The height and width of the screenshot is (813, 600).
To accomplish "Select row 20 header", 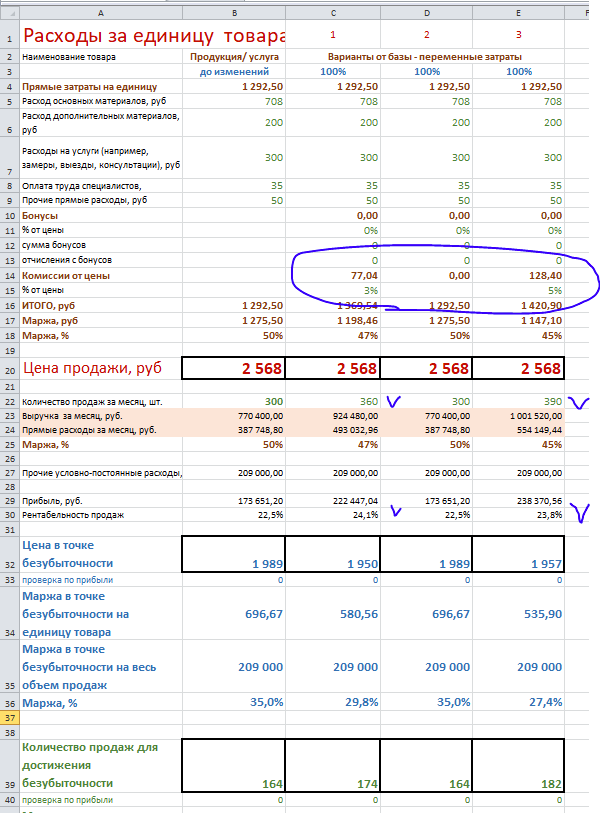I will click(x=9, y=369).
